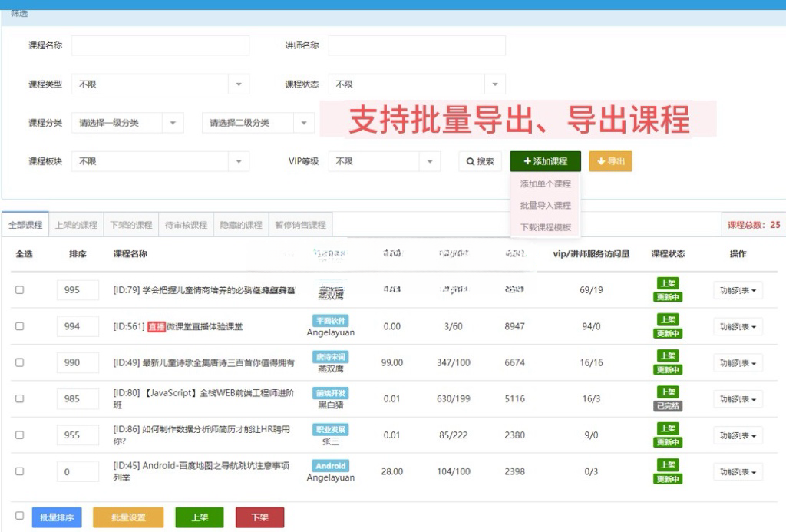Switch to the 待审核课程 tab
The width and height of the screenshot is (786, 532).
click(186, 225)
